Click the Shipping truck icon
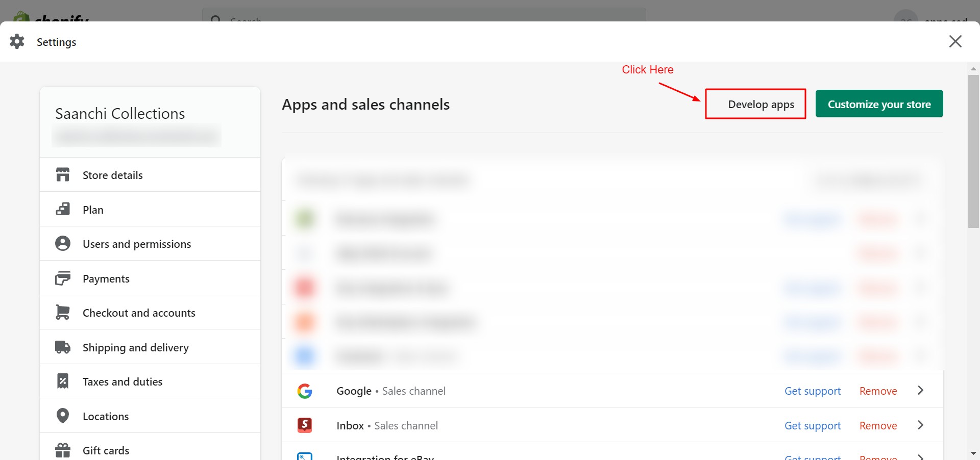Screen dimensions: 980x460 (x=63, y=347)
